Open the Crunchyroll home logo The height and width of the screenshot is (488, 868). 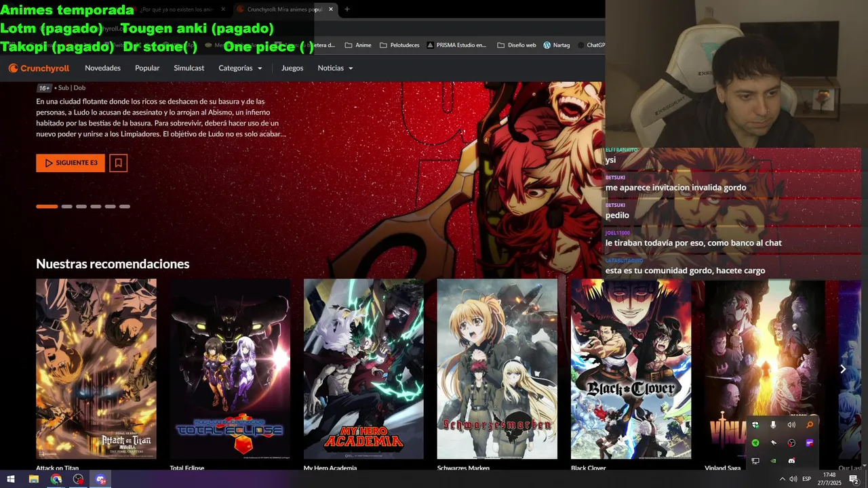point(39,68)
